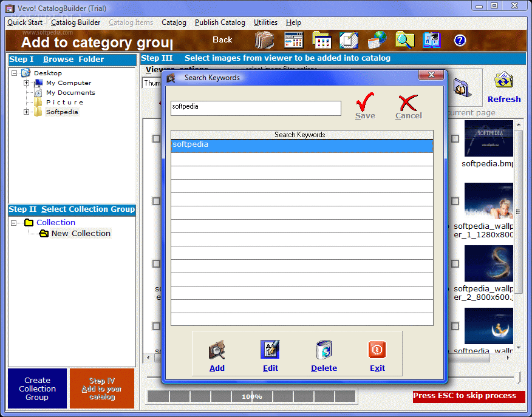Open the Quick Start menu
The width and height of the screenshot is (532, 417).
click(x=25, y=22)
